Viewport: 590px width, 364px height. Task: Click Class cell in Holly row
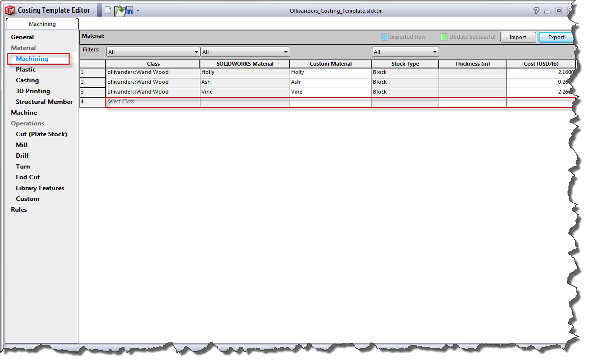[153, 73]
